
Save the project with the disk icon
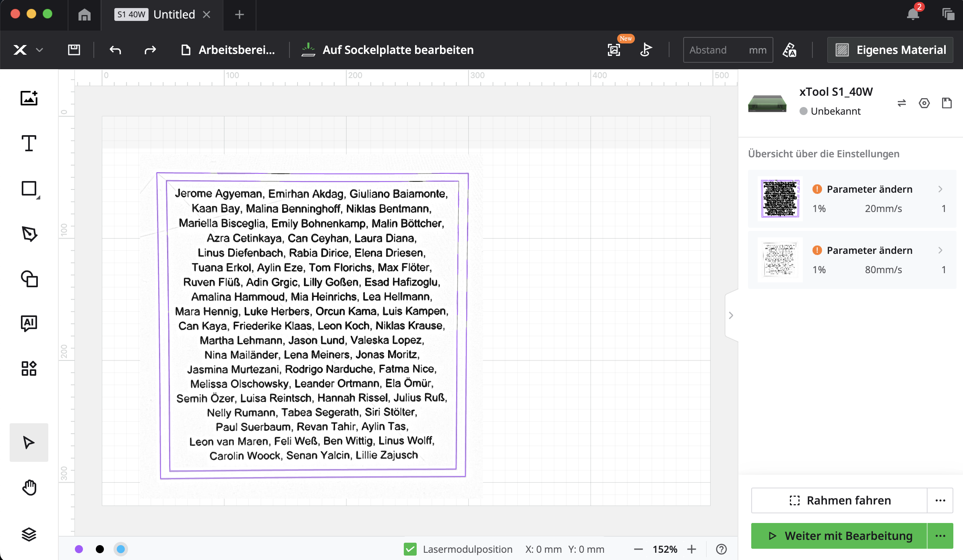pyautogui.click(x=74, y=50)
